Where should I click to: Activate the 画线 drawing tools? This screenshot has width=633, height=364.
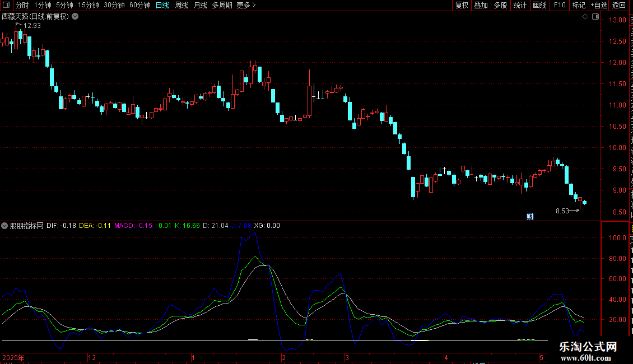click(539, 5)
